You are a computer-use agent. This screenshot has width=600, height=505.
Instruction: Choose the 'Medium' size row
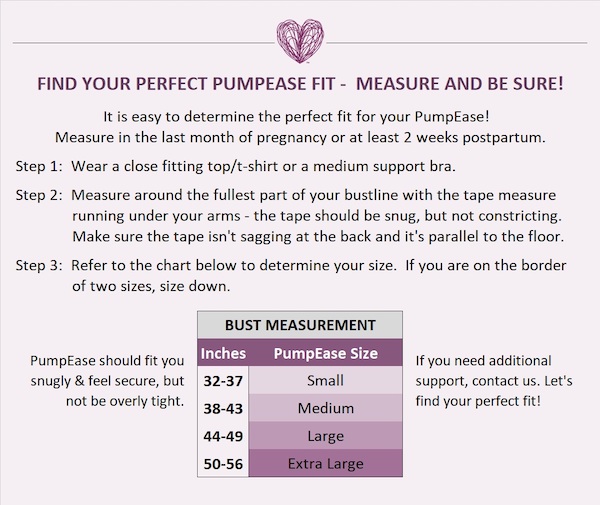(x=325, y=408)
